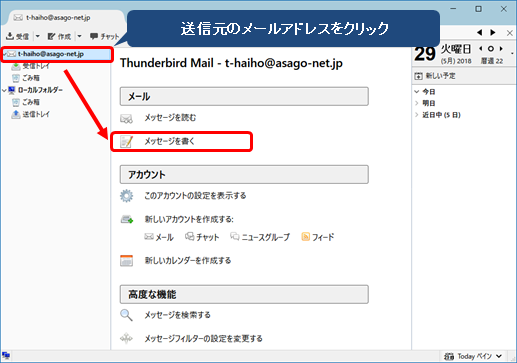Click the メッセージを書く link
This screenshot has width=517, height=363.
coord(169,141)
